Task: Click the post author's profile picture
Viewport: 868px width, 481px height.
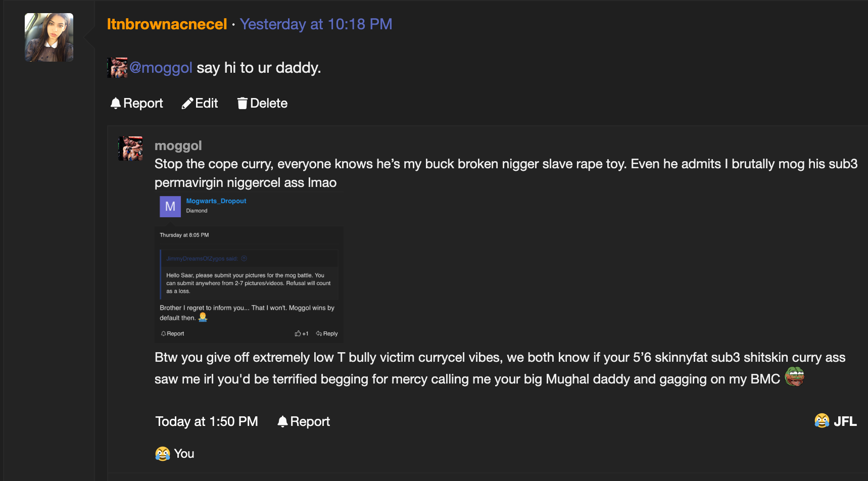Action: click(49, 37)
